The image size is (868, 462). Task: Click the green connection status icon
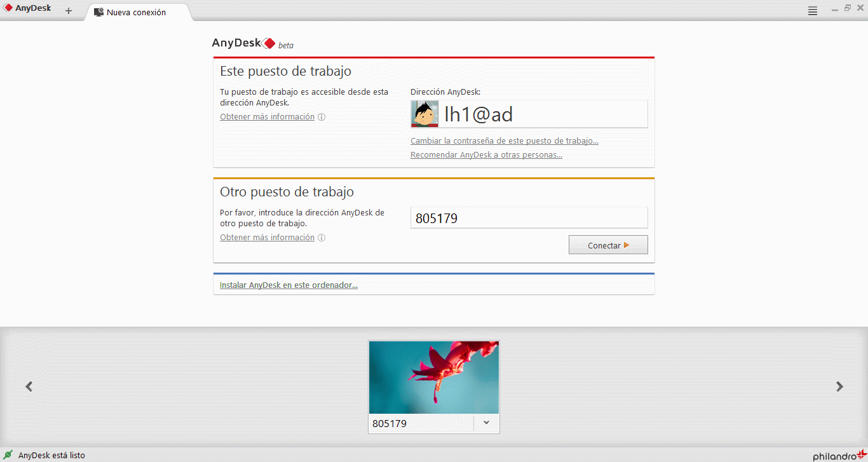pos(8,454)
